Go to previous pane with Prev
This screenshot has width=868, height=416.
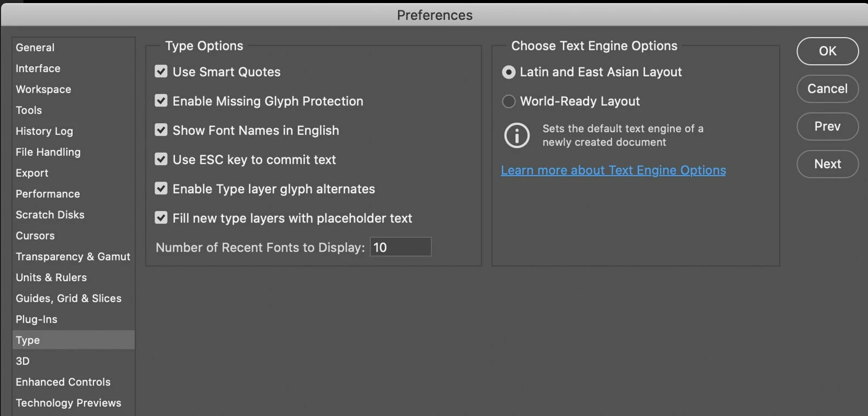[x=827, y=127]
